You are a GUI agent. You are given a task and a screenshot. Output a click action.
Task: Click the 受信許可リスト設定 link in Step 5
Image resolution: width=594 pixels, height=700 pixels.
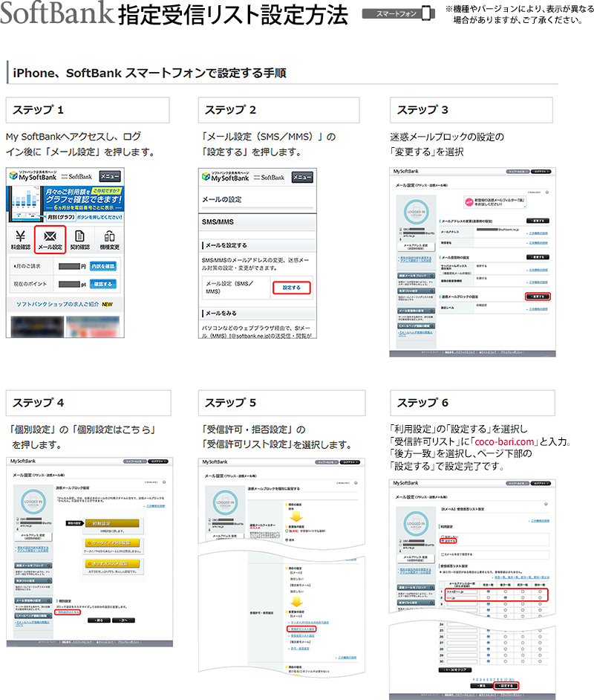303,629
